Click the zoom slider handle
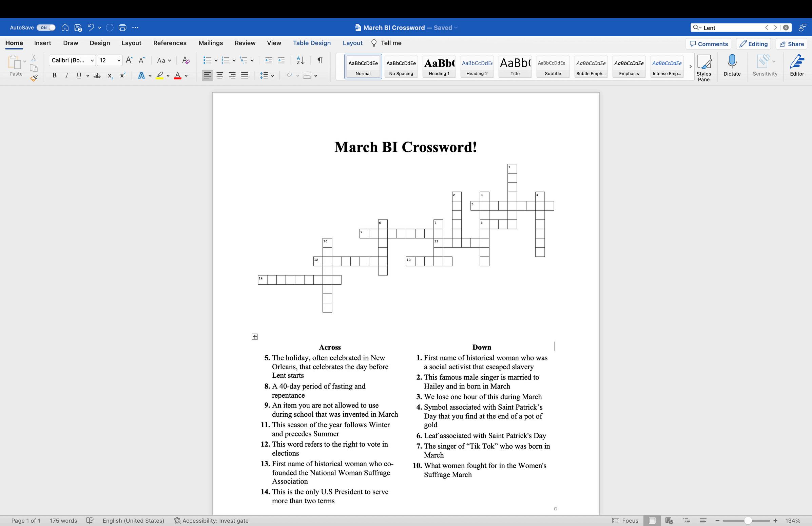This screenshot has height=526, width=812. 748,521
